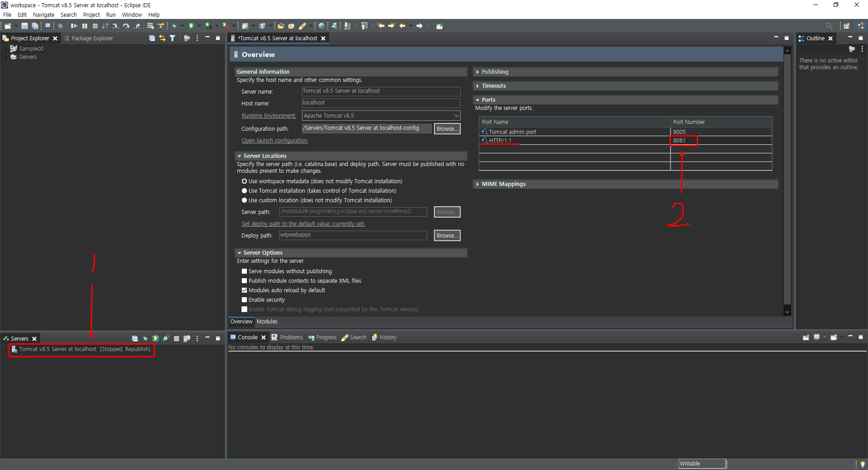Open dropdown arrow beside the Run icon

coord(199,26)
